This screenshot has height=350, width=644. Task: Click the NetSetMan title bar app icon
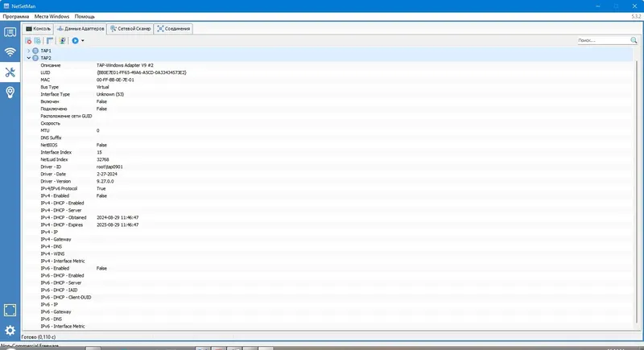6,6
